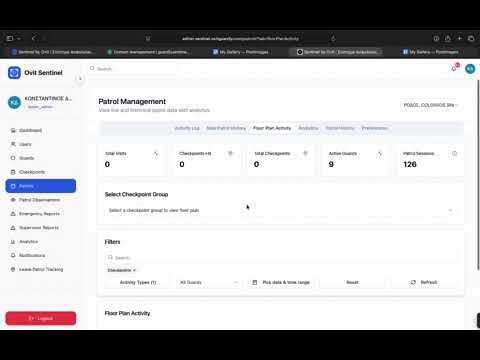Open Emergency Reports in the sidebar
480x360 pixels.
point(35,214)
